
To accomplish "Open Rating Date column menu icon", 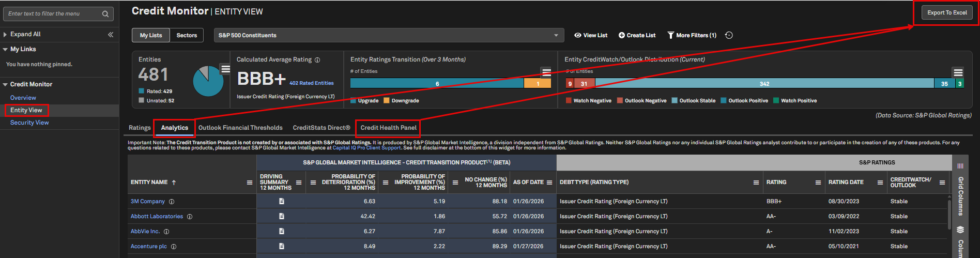I will point(880,183).
